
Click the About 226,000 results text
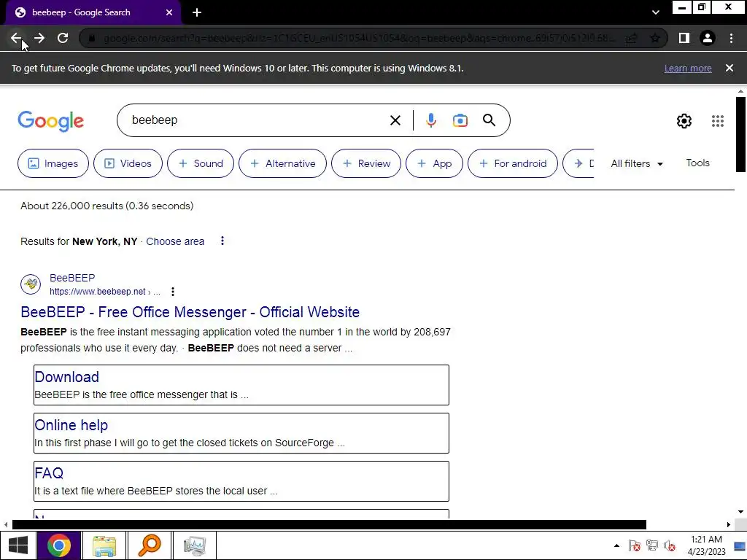[107, 206]
